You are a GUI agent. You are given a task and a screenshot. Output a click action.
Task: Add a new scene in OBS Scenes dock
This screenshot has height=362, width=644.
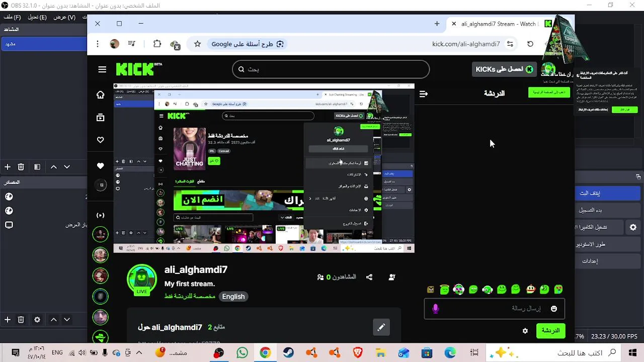8,167
